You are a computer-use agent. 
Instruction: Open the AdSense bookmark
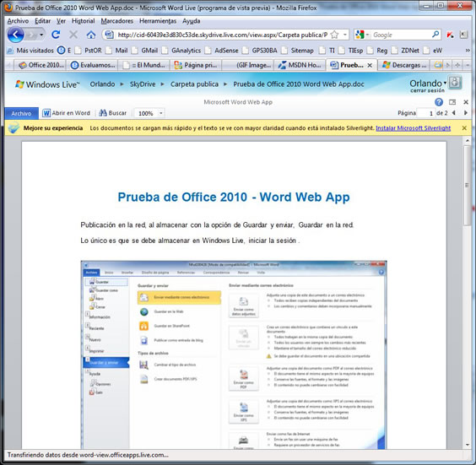[222, 51]
